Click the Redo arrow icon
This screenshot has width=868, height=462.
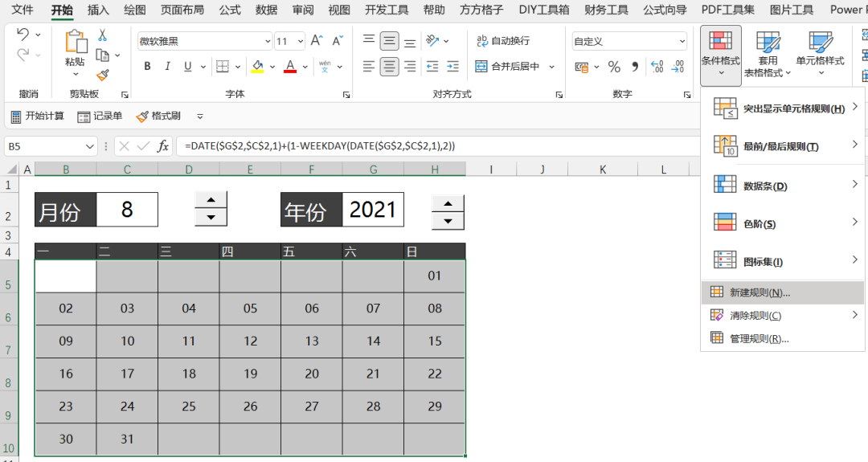click(23, 55)
